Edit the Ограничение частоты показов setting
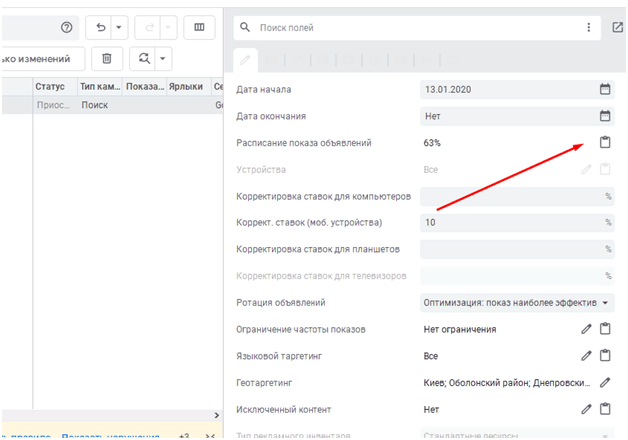Screen dimensions: 628x440 586,329
